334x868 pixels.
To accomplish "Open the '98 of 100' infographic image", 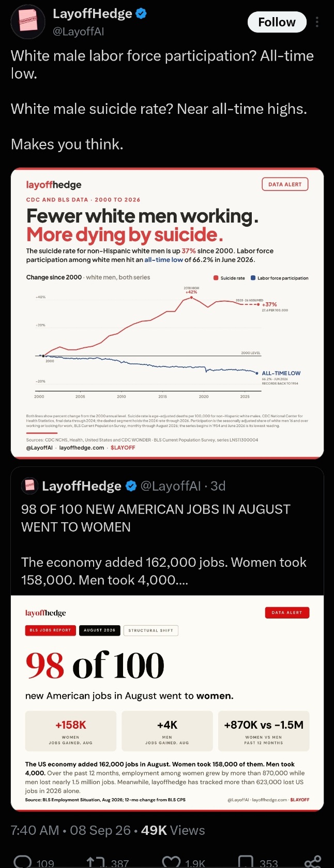I will point(167,703).
